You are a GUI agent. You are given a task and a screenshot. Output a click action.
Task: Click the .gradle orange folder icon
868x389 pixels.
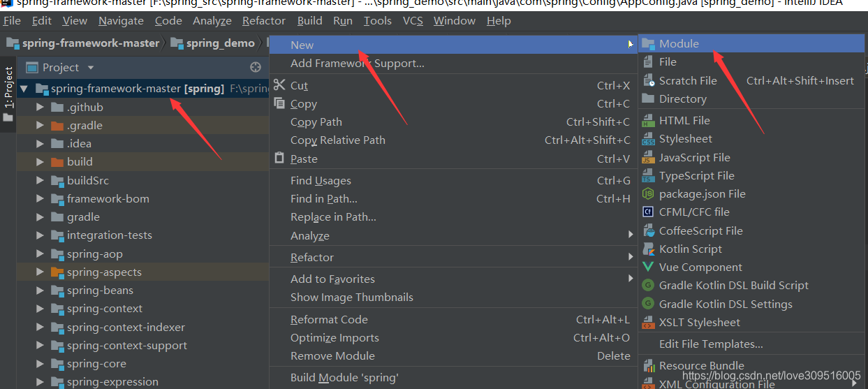tap(57, 126)
